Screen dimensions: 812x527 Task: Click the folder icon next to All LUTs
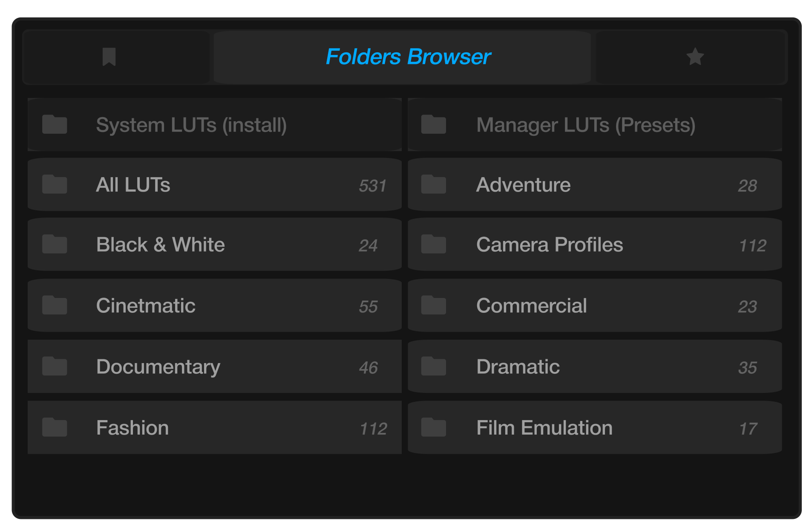pos(54,184)
